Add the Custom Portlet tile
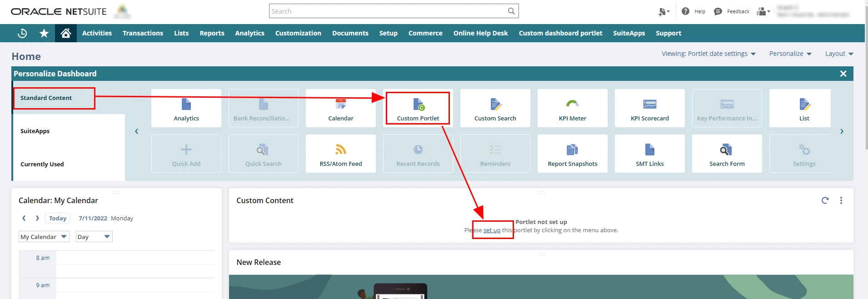868x299 pixels. click(x=418, y=109)
